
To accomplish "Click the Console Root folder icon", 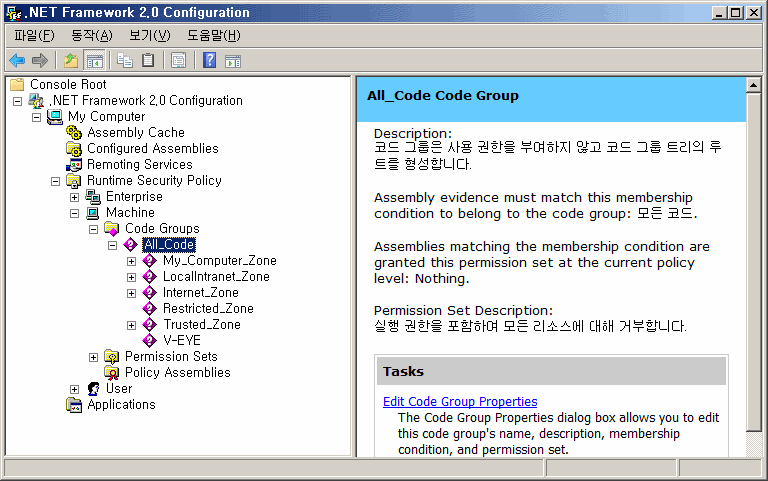I will [x=17, y=85].
